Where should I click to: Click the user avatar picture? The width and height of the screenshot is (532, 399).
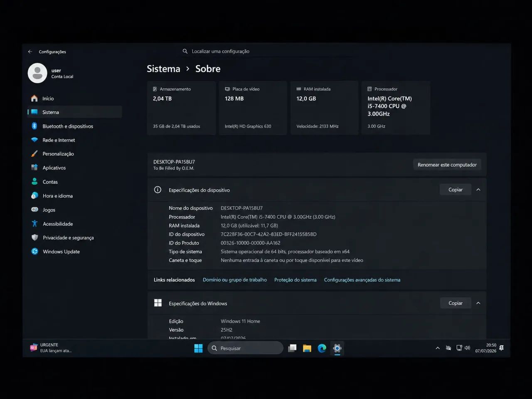coord(37,73)
